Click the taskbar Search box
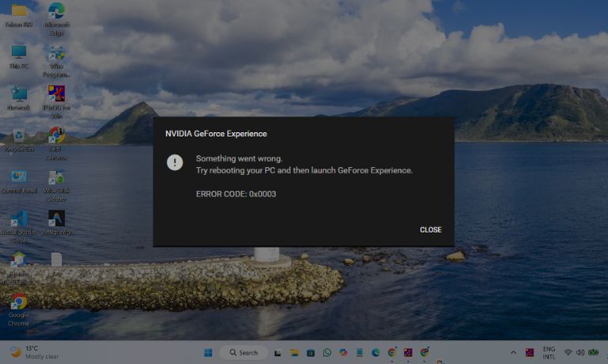608x364 pixels. pos(244,352)
